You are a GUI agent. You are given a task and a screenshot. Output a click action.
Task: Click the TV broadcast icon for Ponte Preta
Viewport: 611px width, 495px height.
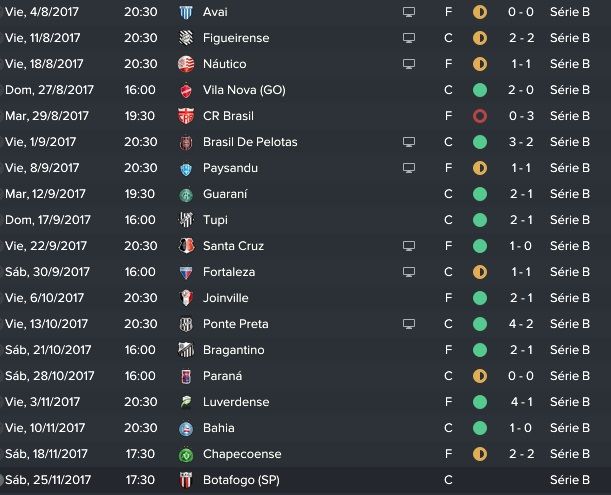(409, 324)
